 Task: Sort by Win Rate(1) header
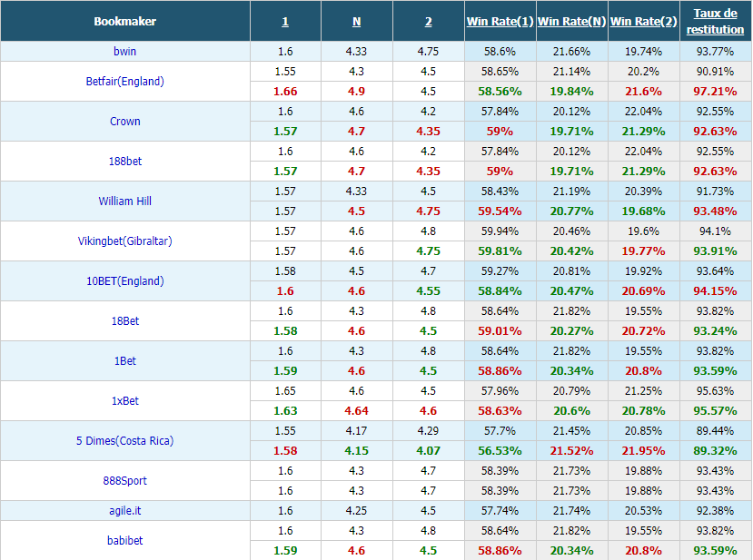click(x=500, y=22)
